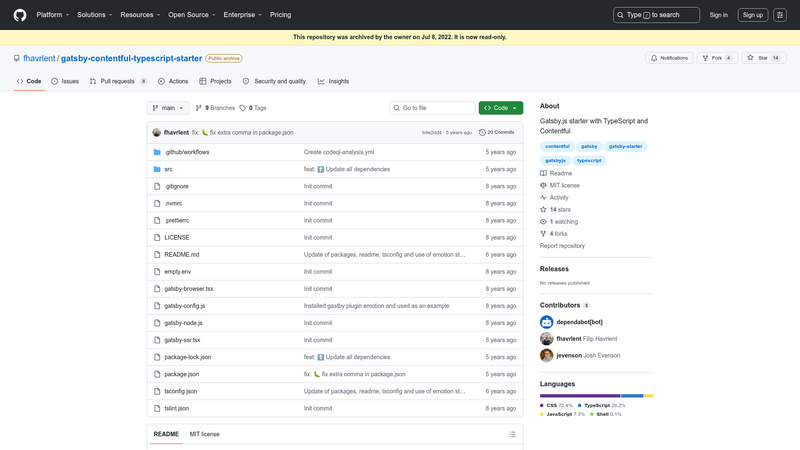This screenshot has width=800, height=450.
Task: Open the gatsby-config.js file
Action: pos(185,306)
